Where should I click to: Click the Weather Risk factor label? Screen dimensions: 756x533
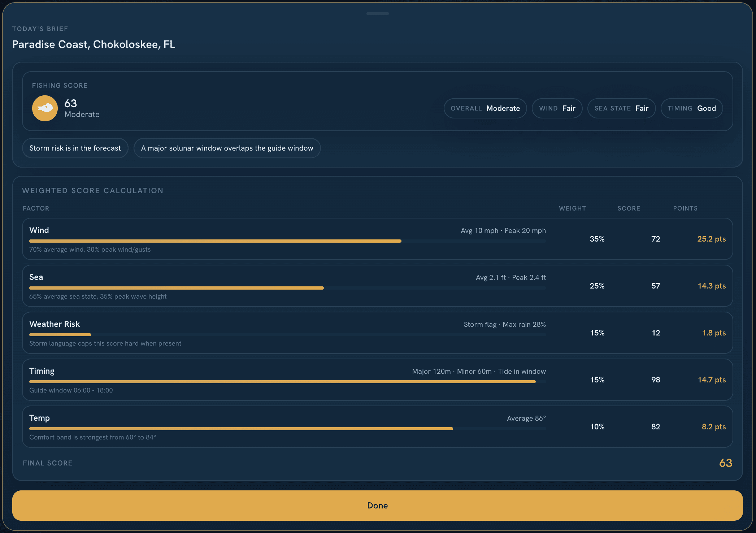click(x=55, y=324)
